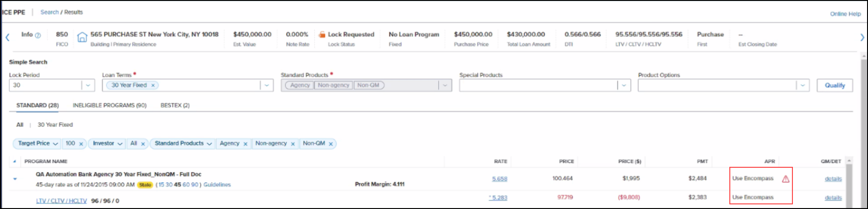Click the house property icon

[82, 37]
